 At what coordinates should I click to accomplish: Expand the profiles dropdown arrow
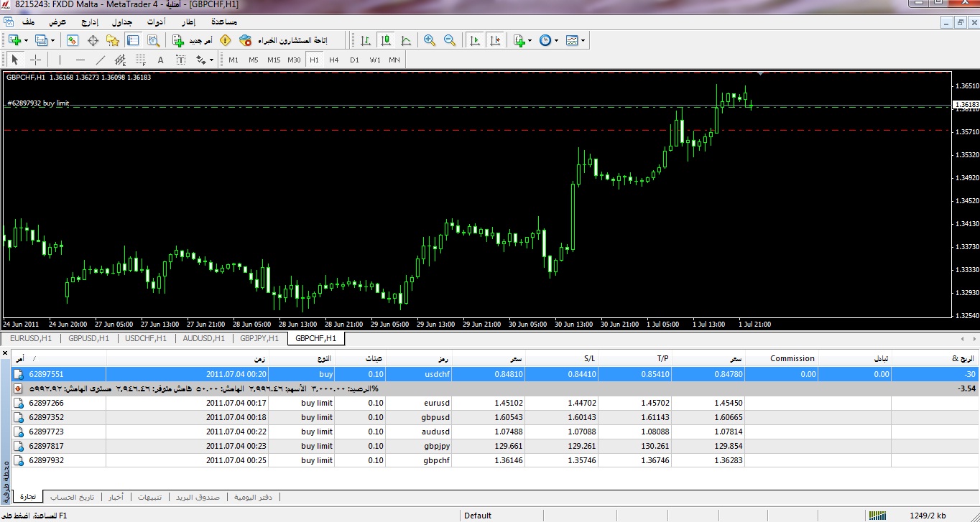click(52, 41)
